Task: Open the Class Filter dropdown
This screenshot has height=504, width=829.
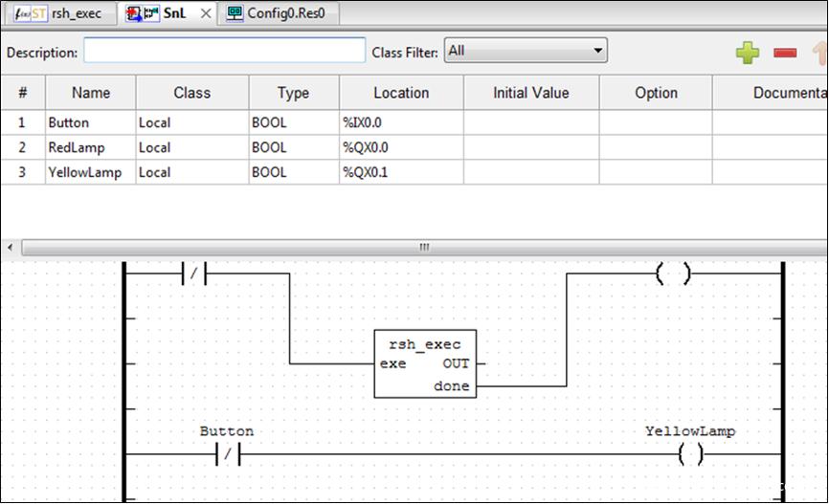Action: 526,51
